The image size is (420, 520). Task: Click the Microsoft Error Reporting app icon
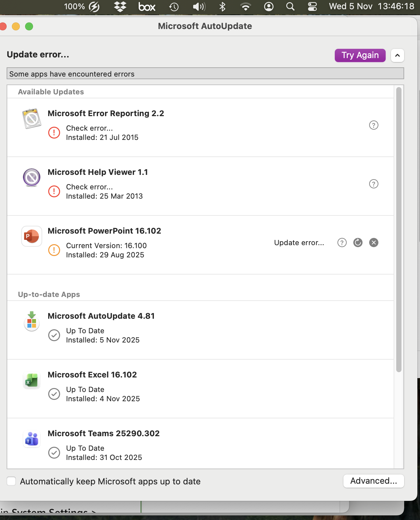click(x=32, y=118)
